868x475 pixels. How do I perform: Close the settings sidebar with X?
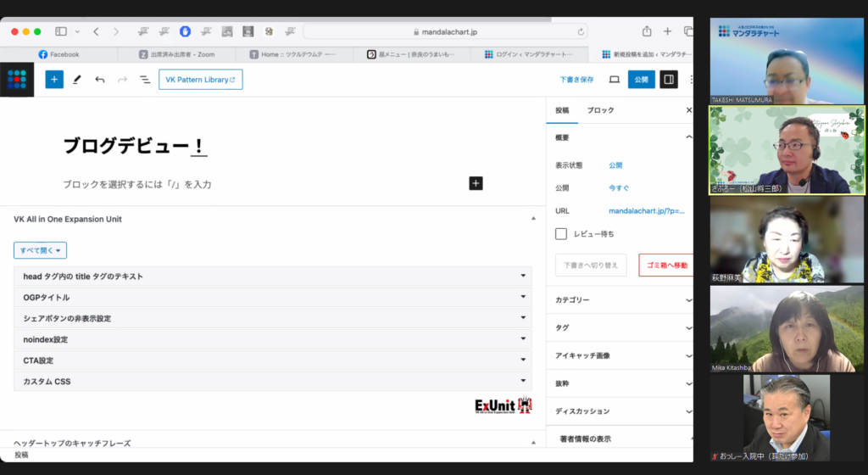click(688, 110)
